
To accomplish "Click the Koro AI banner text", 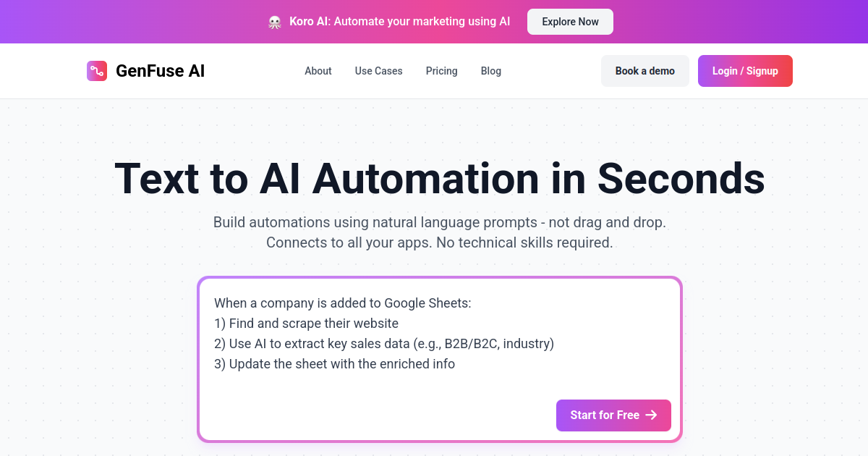I will click(x=399, y=22).
